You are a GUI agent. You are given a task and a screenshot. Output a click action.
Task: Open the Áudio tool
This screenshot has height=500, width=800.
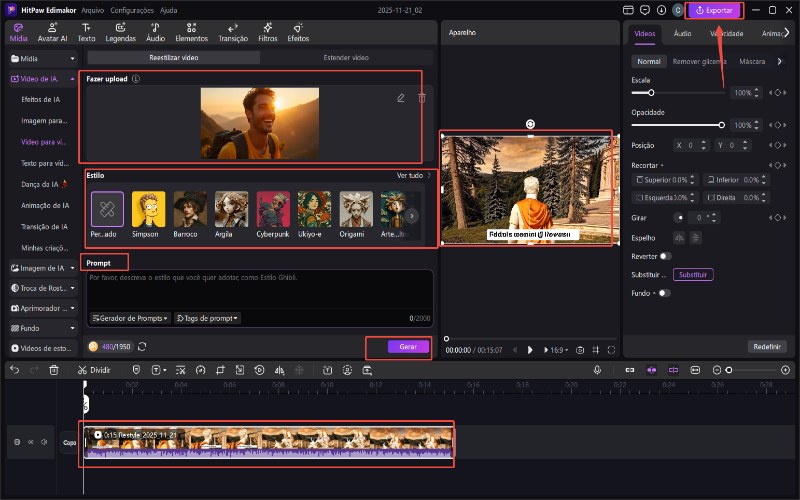[x=155, y=32]
